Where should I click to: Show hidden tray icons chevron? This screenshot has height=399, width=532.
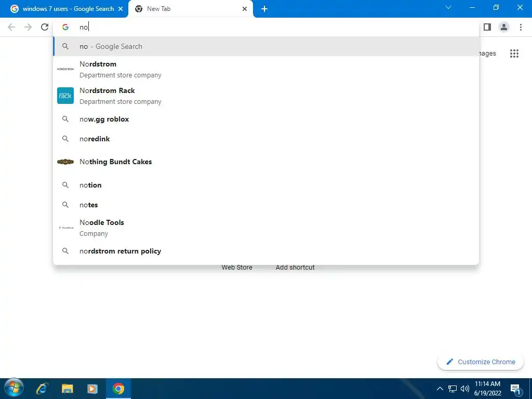click(x=440, y=389)
